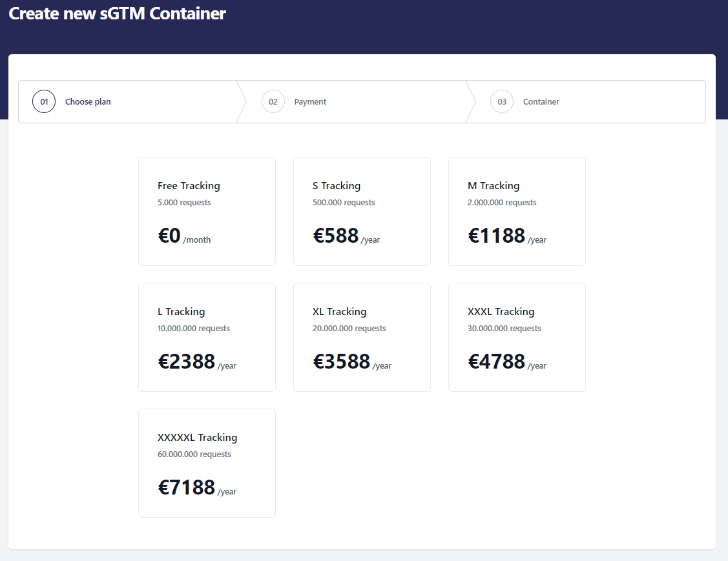This screenshot has height=561, width=728.
Task: Click the 03 step circle icon
Action: pos(502,101)
